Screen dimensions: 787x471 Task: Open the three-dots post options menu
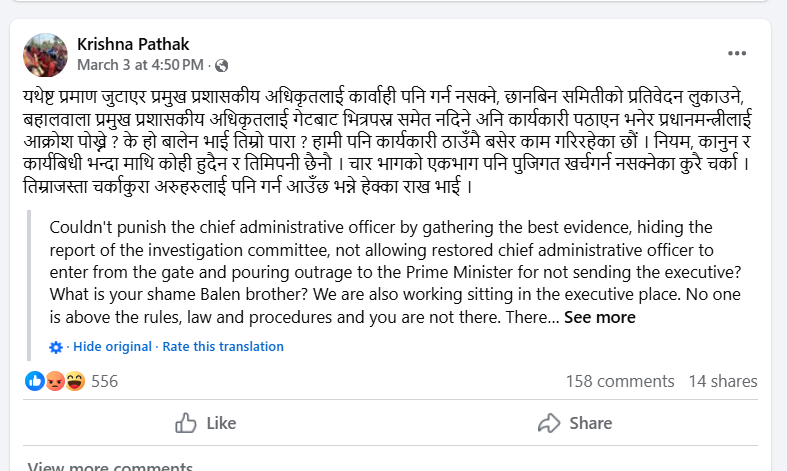[737, 53]
